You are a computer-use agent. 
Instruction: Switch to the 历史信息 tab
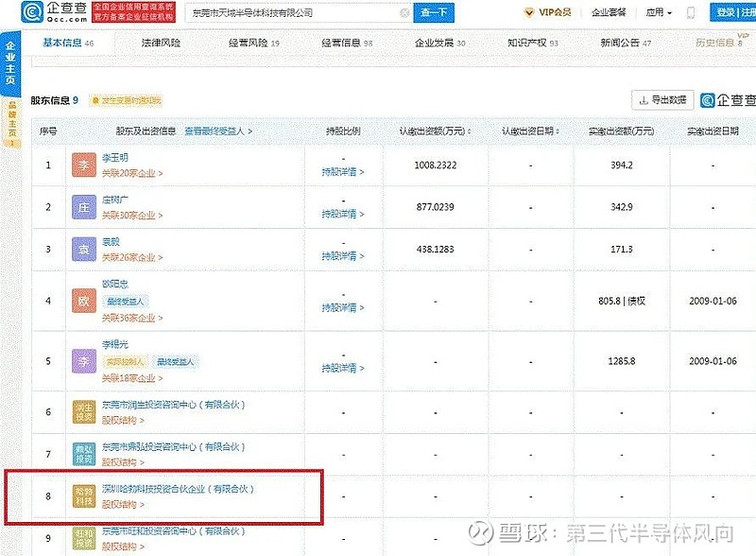pos(719,43)
